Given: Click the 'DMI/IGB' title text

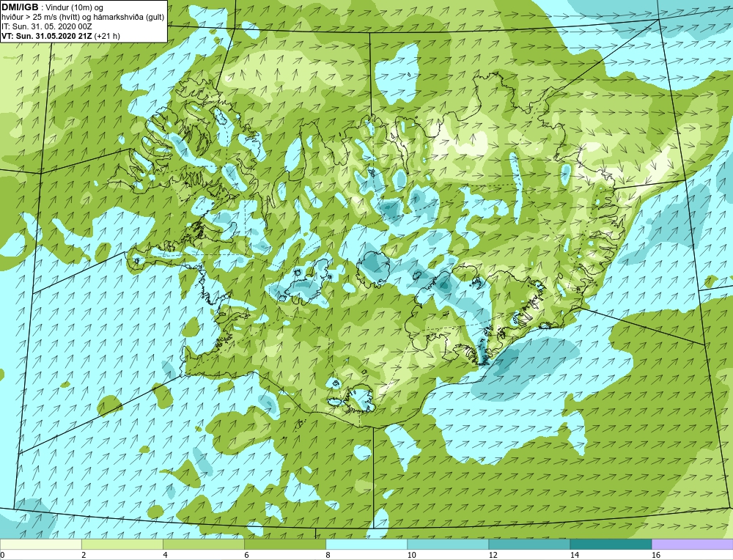Looking at the screenshot, I should [20, 7].
